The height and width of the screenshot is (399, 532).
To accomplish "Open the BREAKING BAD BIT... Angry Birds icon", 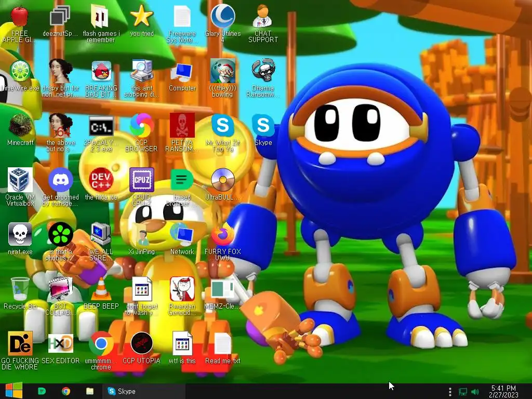I will pyautogui.click(x=101, y=71).
